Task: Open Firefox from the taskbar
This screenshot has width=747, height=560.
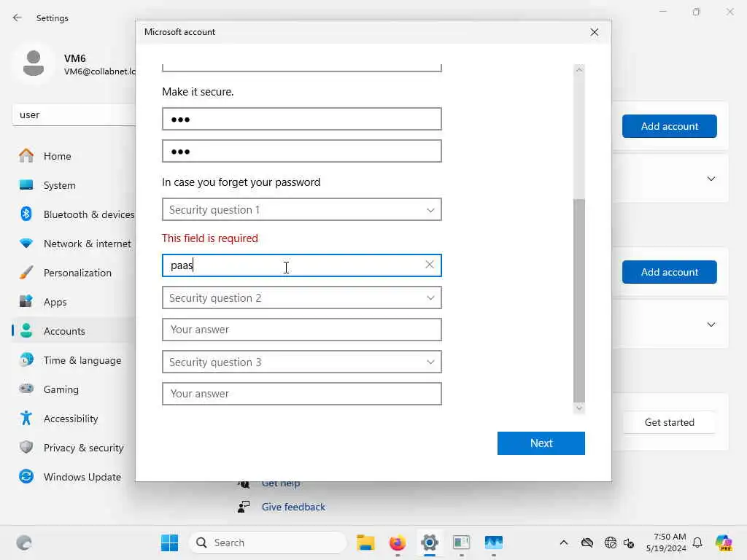Action: (x=398, y=542)
